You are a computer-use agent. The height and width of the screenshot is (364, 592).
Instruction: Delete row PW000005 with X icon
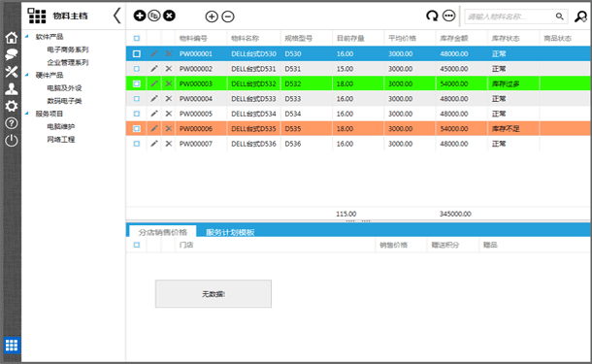[169, 114]
